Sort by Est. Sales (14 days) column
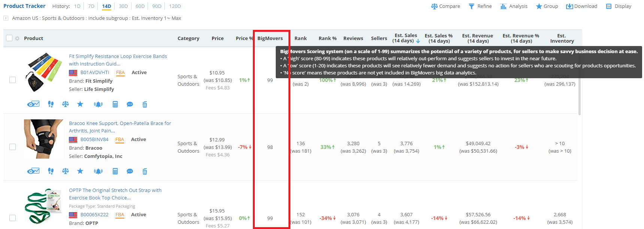The height and width of the screenshot is (229, 644). click(x=406, y=38)
